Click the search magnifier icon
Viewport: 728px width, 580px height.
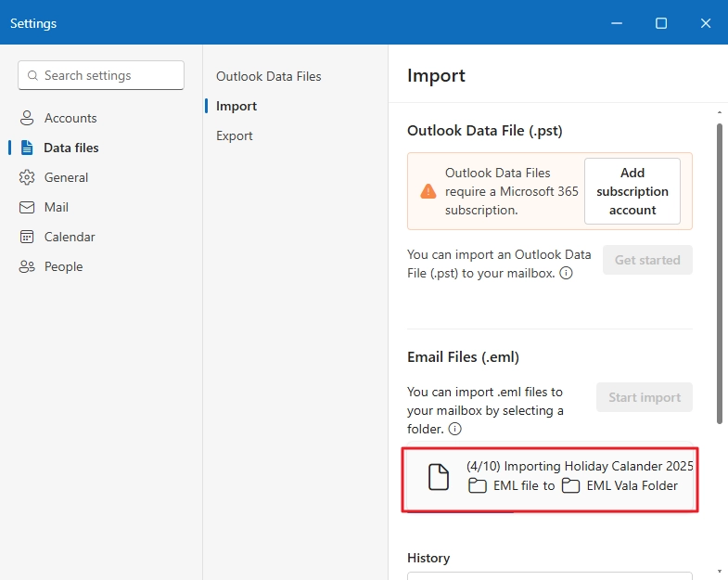(x=32, y=75)
